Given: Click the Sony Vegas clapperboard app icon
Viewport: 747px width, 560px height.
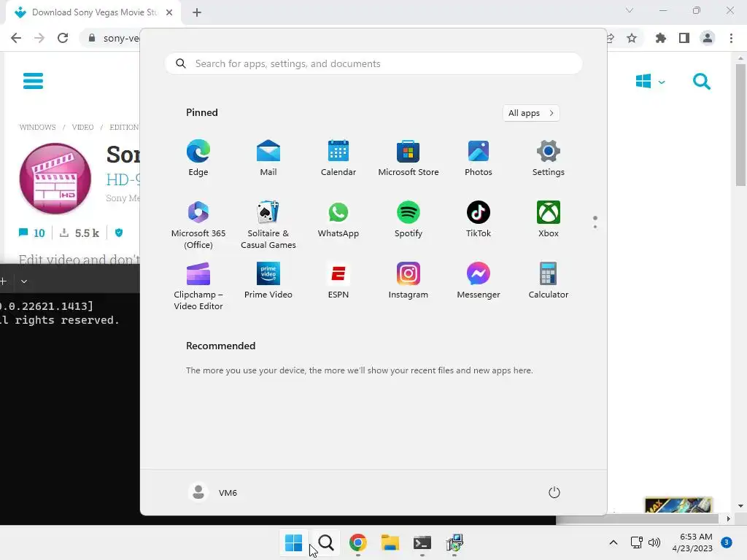Looking at the screenshot, I should click(x=55, y=179).
